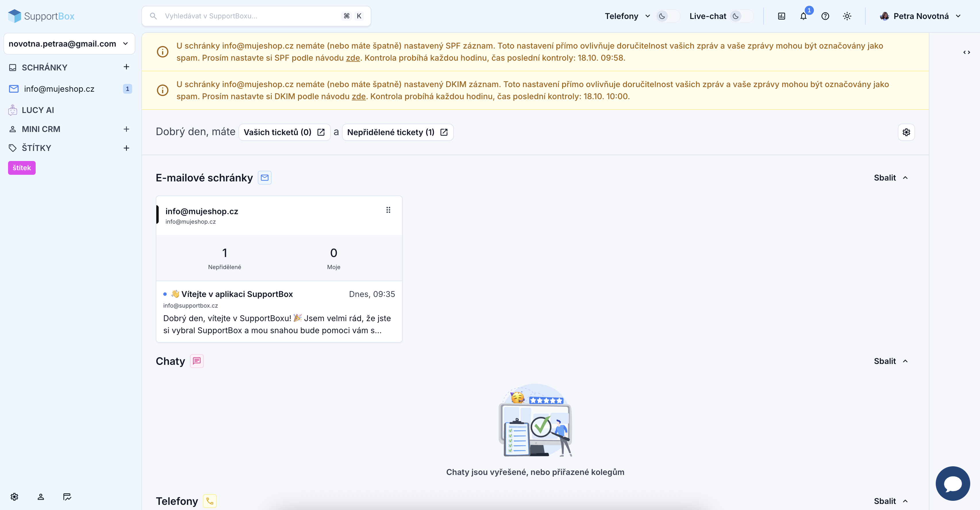980x510 pixels.
Task: Open Petra Novotná user menu
Action: click(921, 16)
